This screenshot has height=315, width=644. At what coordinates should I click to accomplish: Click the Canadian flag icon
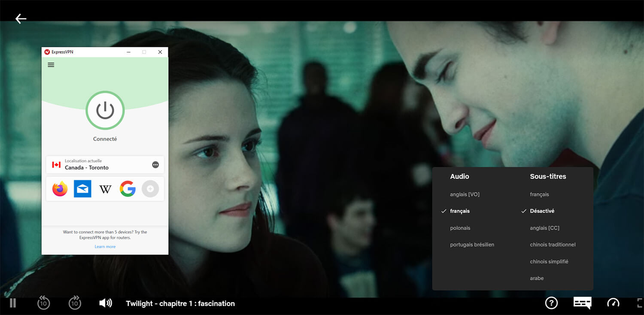56,165
